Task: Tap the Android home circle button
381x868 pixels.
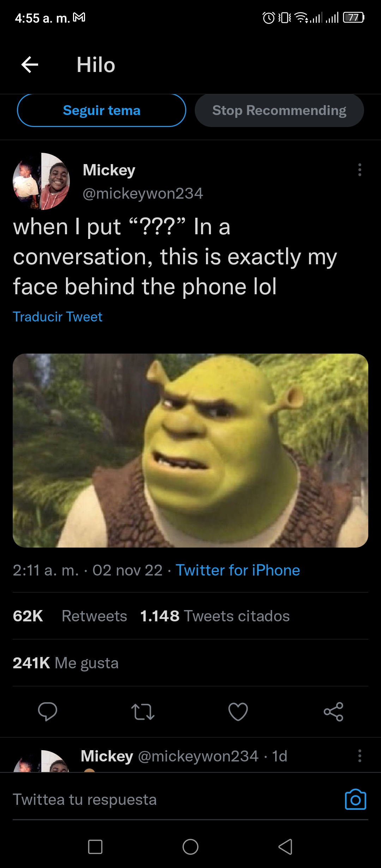Action: point(190,846)
